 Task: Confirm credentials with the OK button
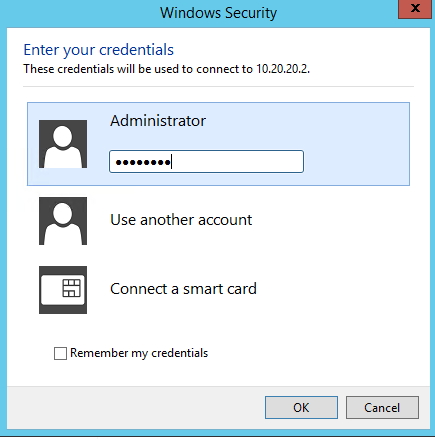(x=301, y=407)
